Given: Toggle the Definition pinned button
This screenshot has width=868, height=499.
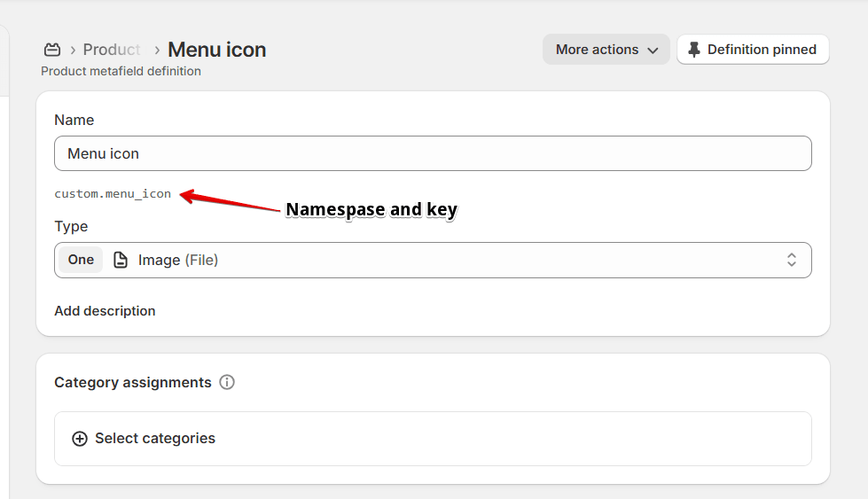Looking at the screenshot, I should pos(753,50).
